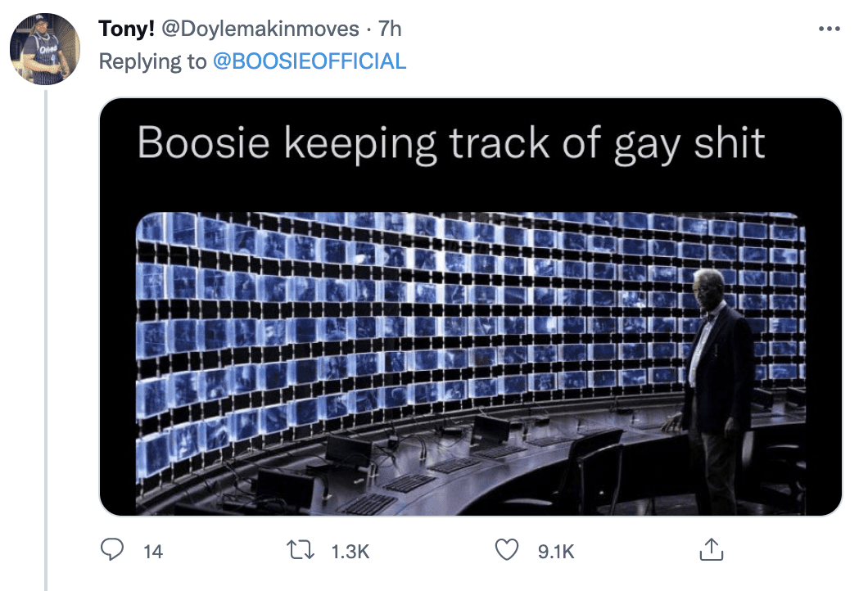The width and height of the screenshot is (868, 591).
Task: Click the 9.1K likes count
Action: [x=556, y=552]
